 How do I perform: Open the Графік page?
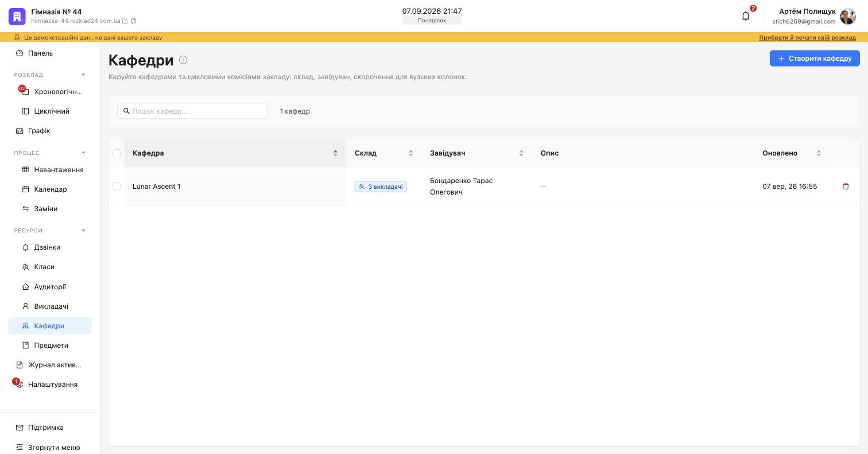[x=50, y=131]
